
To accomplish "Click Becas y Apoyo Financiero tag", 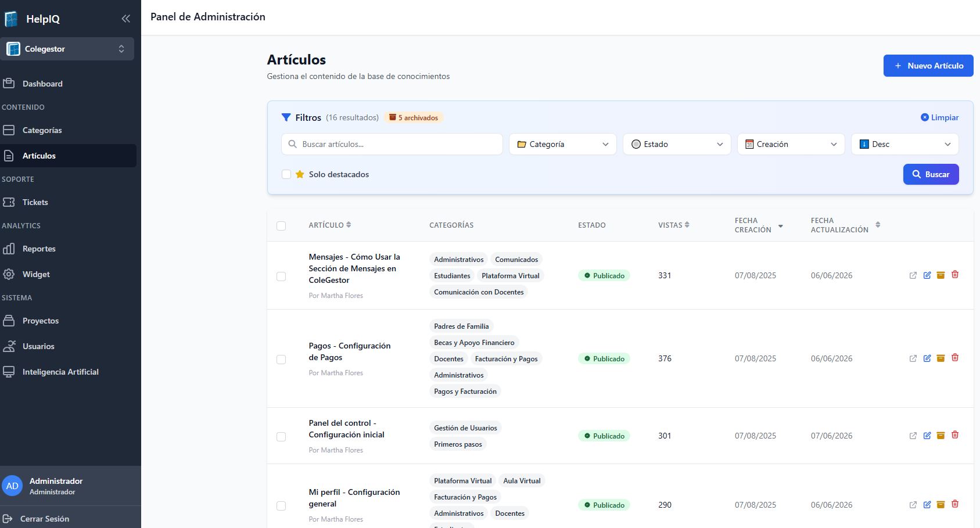I will (x=474, y=343).
